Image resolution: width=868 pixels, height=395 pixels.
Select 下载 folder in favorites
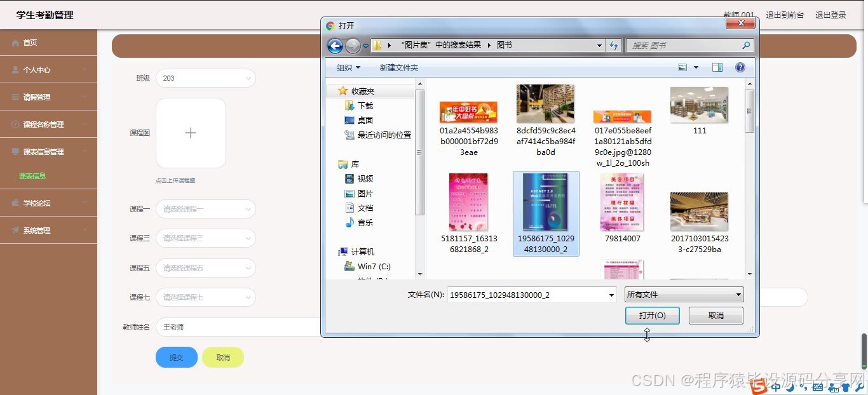coord(359,105)
